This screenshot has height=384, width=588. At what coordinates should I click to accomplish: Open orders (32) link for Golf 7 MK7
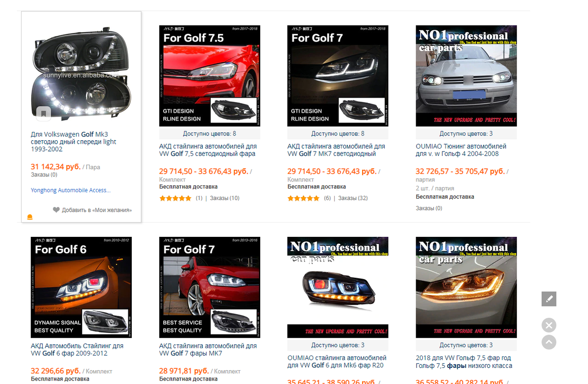[353, 198]
